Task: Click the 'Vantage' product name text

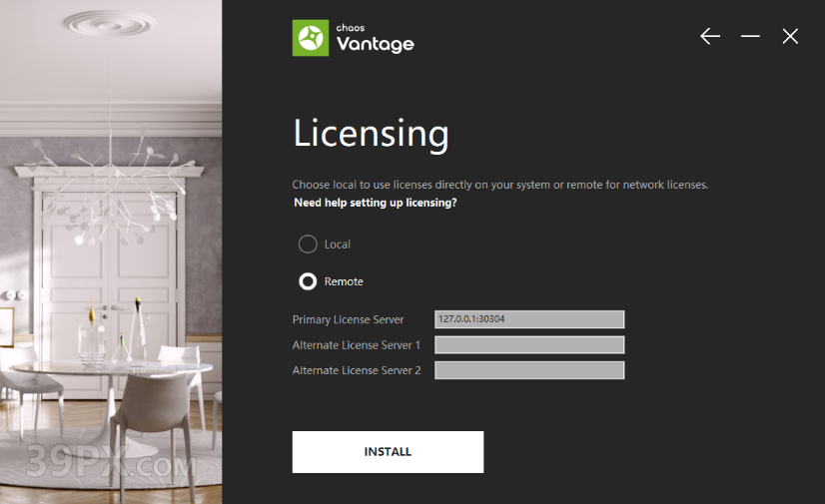Action: 376,44
